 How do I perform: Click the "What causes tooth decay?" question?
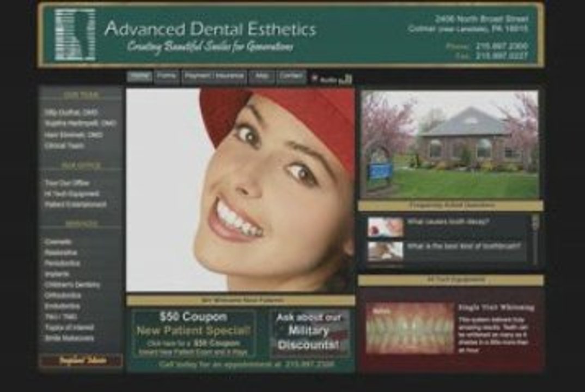(x=448, y=222)
